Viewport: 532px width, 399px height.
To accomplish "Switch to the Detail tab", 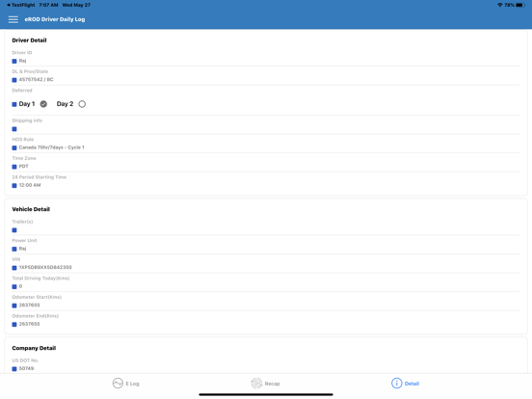I will coord(405,384).
